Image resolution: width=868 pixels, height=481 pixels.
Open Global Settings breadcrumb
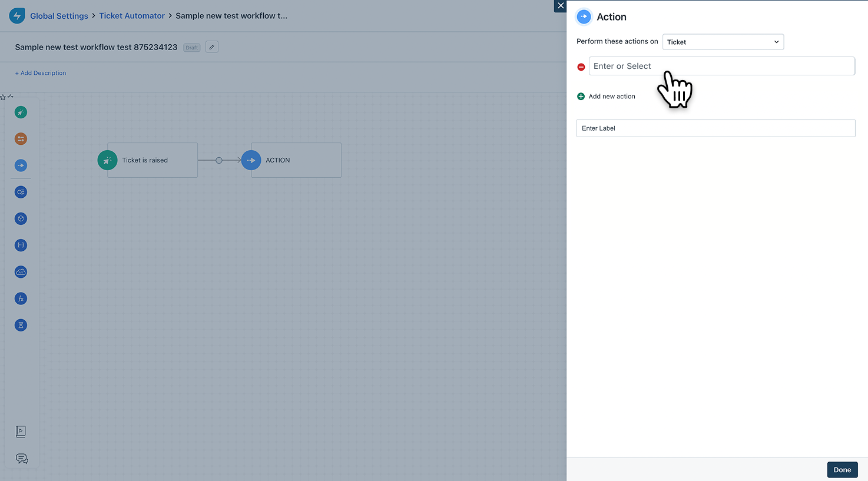point(59,16)
